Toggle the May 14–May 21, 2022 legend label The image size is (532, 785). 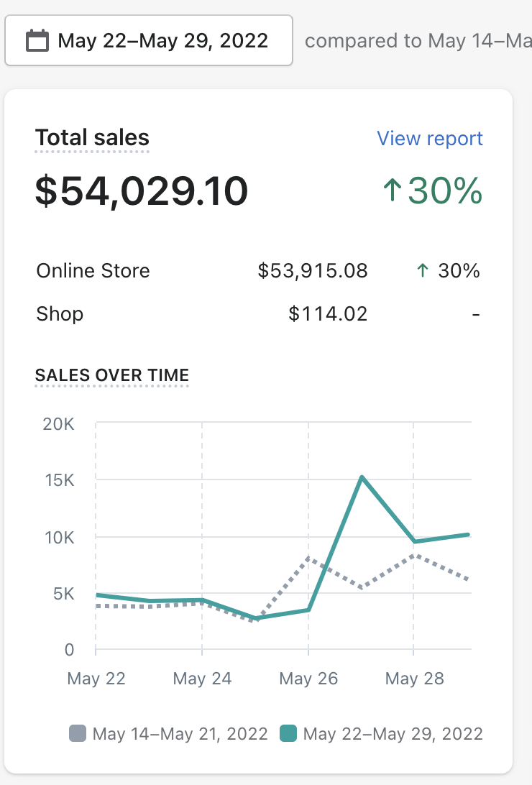pyautogui.click(x=180, y=734)
